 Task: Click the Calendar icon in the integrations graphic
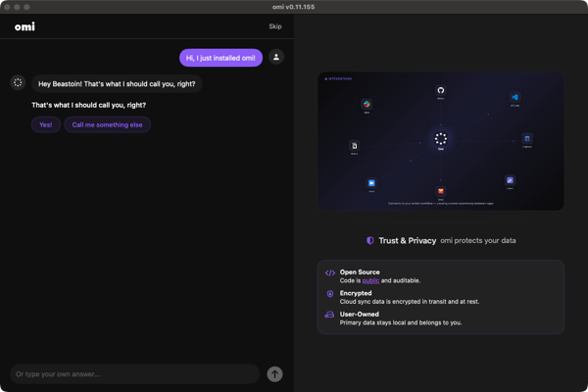point(527,138)
